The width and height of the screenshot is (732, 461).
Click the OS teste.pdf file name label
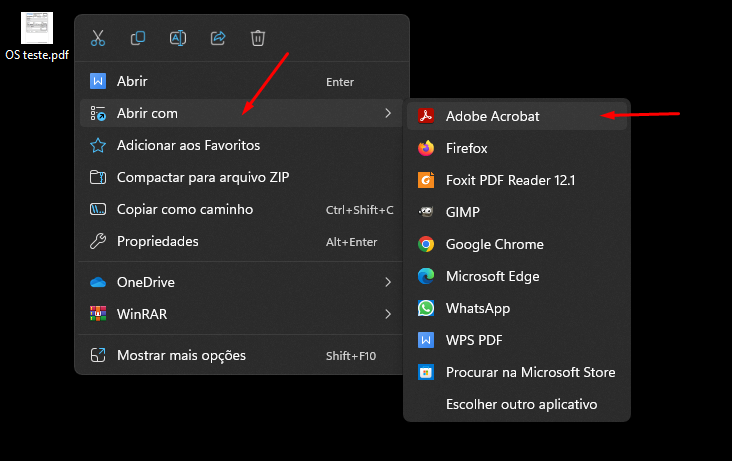[x=37, y=55]
